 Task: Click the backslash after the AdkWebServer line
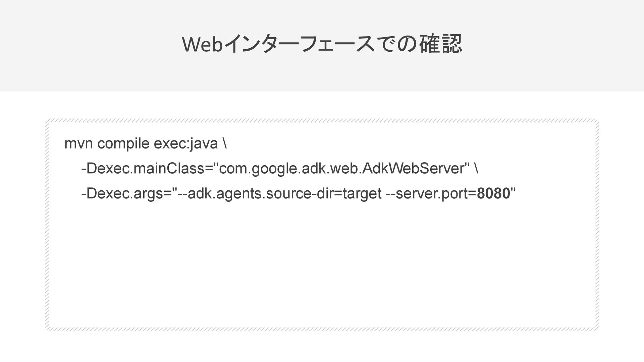click(x=476, y=169)
